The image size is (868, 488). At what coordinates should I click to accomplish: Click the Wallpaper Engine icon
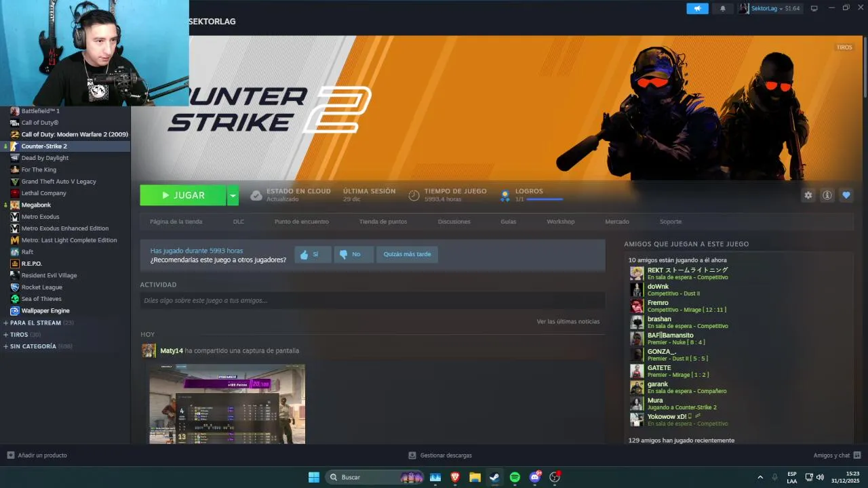click(15, 310)
